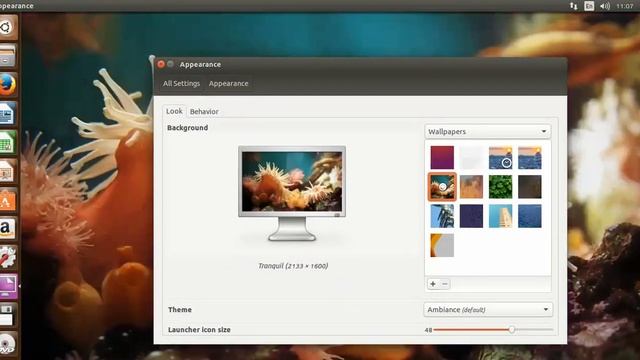Select the green leaves wallpaper thumbnail
The height and width of the screenshot is (360, 640).
tap(500, 187)
